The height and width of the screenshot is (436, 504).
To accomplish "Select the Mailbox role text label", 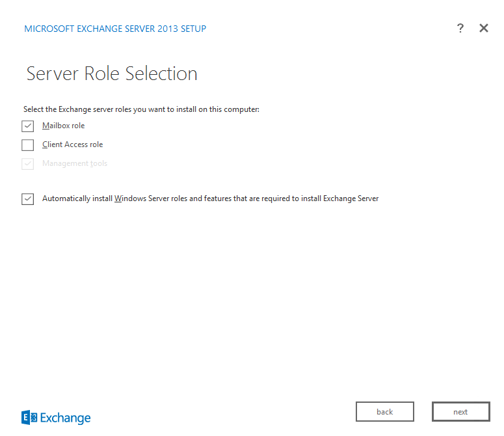I will point(63,126).
